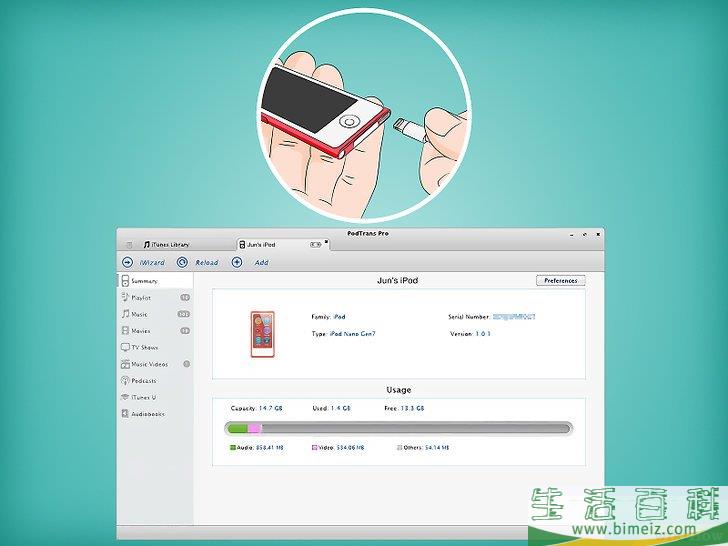Image resolution: width=728 pixels, height=546 pixels.
Task: Open Movies in the sidebar
Action: [155, 331]
